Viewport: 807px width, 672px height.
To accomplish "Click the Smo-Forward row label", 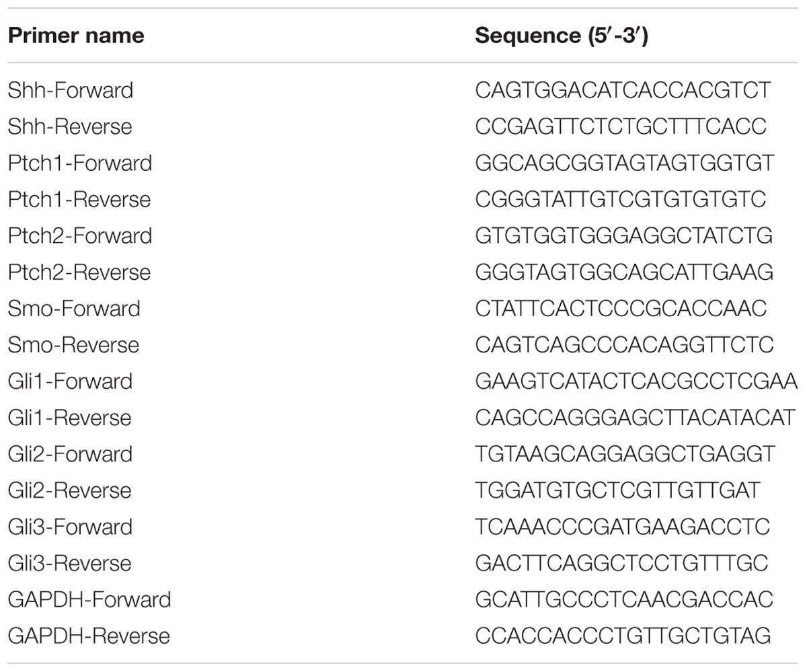I will tap(74, 308).
